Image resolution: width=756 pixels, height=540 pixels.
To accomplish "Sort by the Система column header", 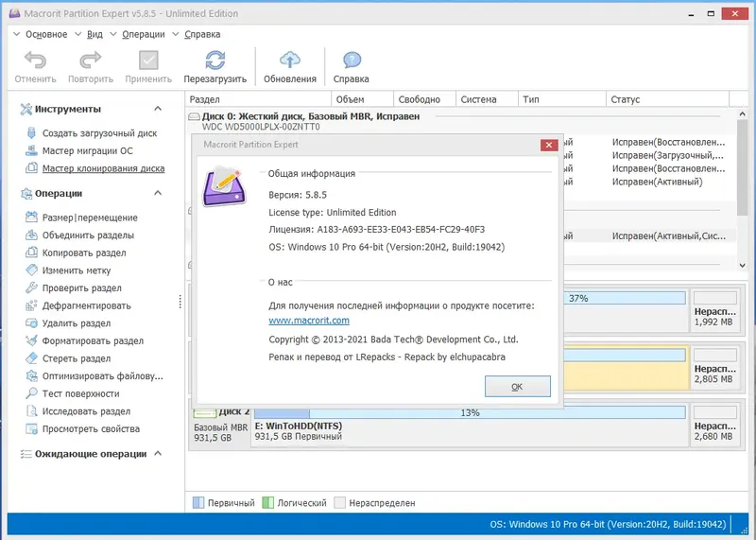I will (487, 99).
